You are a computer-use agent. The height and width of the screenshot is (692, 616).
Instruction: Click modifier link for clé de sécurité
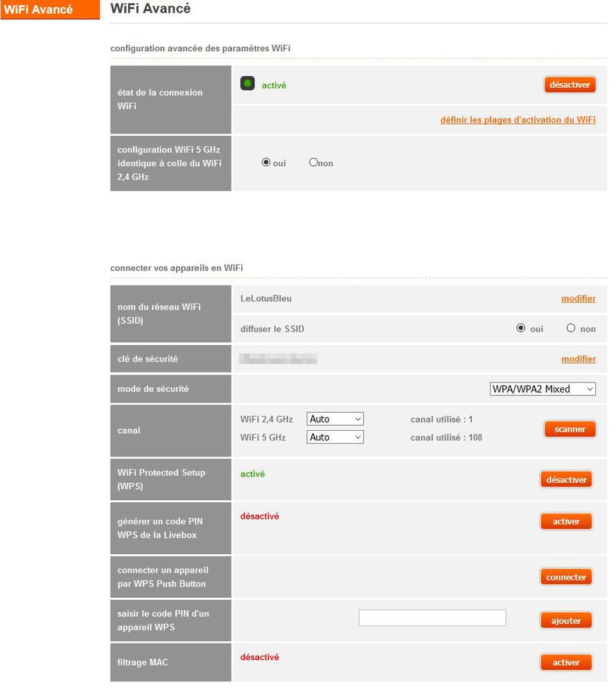[578, 359]
